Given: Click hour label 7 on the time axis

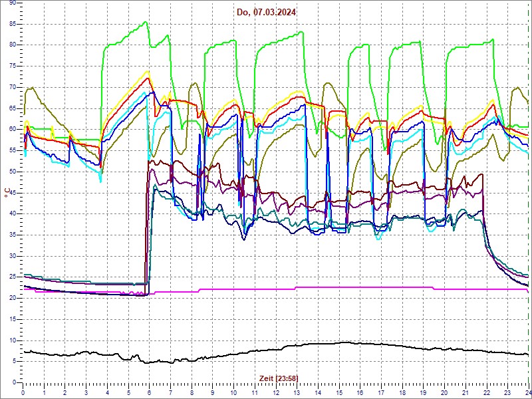Looking at the screenshot, I should (171, 392).
